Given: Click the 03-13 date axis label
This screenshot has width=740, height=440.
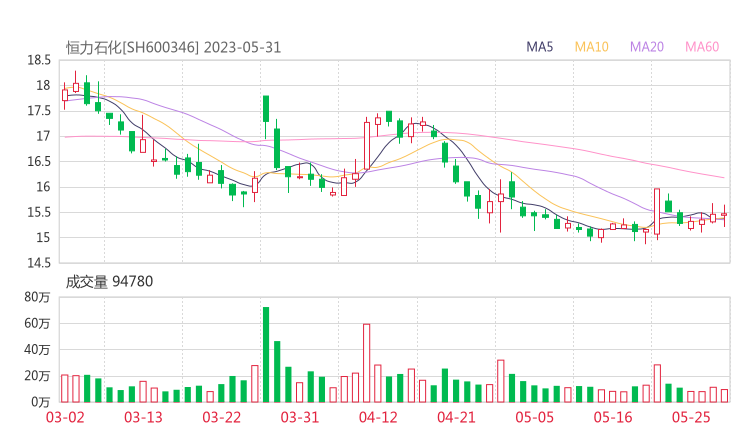Looking at the screenshot, I should tap(143, 417).
